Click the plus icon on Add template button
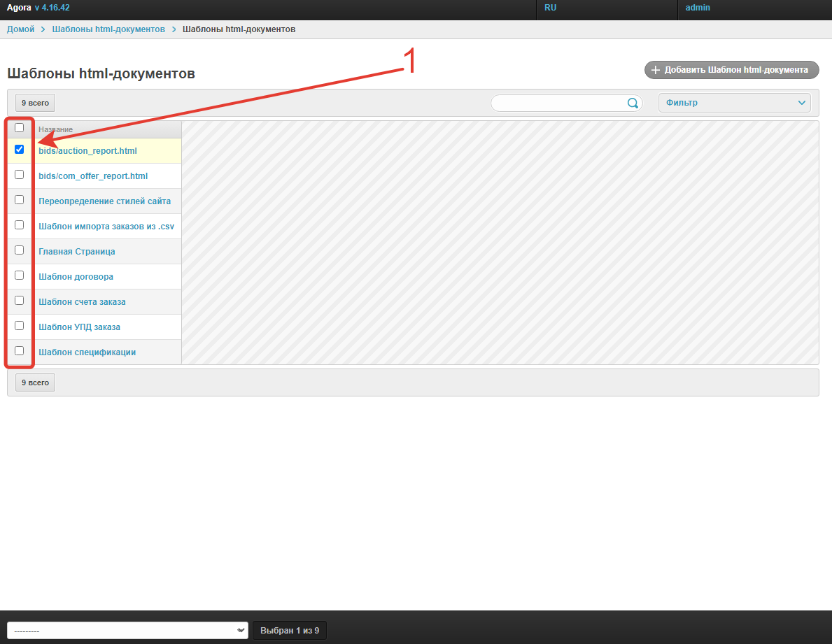Screen dimensions: 832x644 (x=656, y=70)
